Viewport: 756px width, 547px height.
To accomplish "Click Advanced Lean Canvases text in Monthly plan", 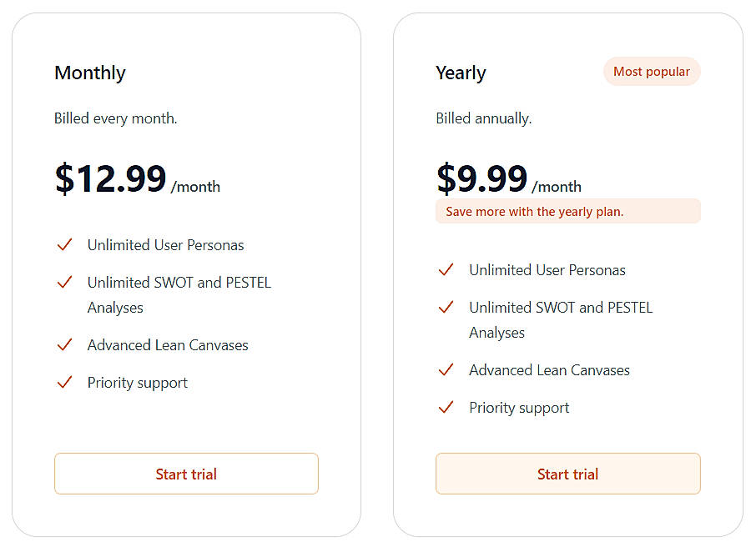I will pyautogui.click(x=168, y=345).
